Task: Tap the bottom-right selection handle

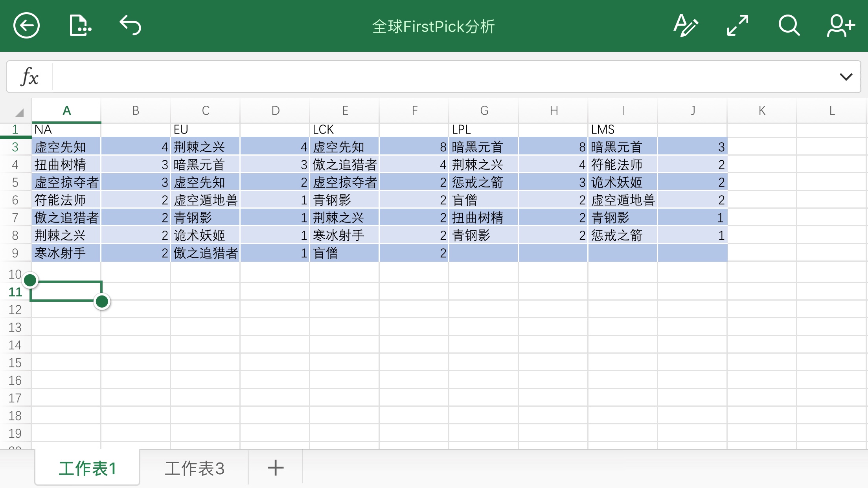Action: pos(102,301)
